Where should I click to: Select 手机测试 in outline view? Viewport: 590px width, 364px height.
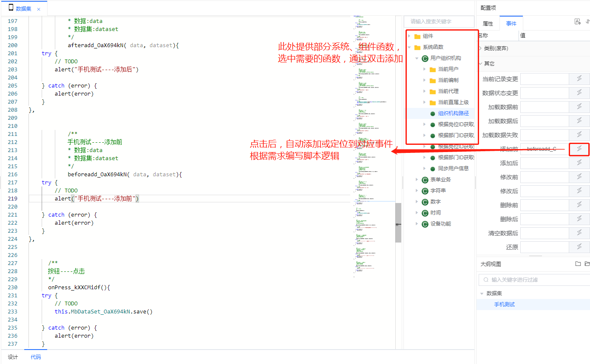(504, 305)
